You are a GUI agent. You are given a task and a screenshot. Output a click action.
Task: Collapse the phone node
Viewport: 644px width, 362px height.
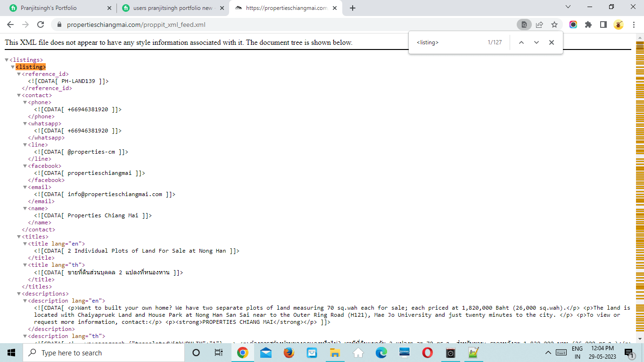coord(25,102)
